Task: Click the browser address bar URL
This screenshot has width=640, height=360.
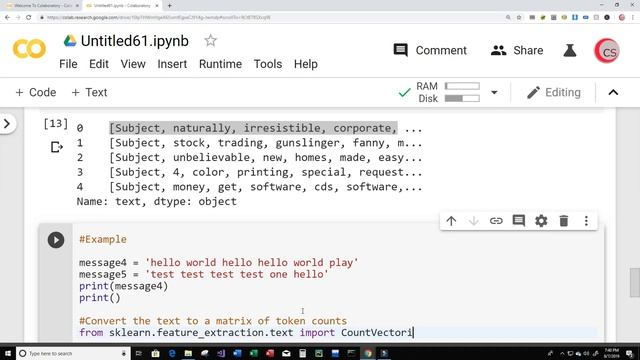Action: [158, 18]
